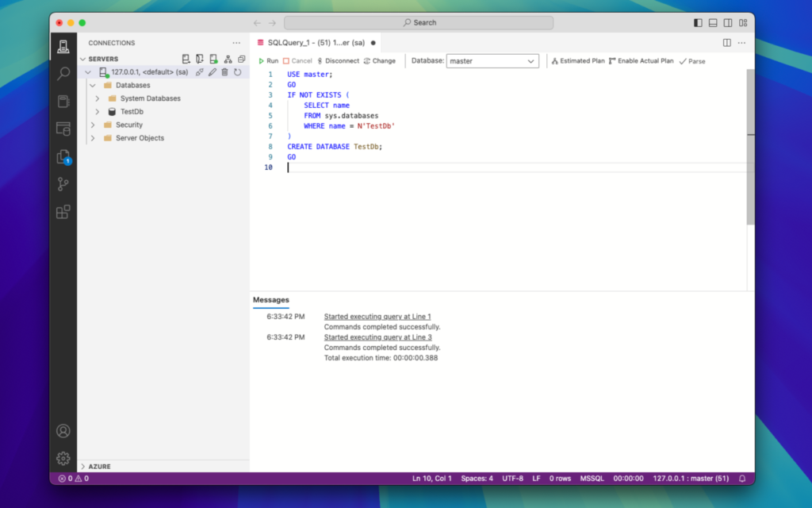The image size is (812, 508).
Task: Open Connections panel more actions (ellipsis)
Action: coord(236,43)
